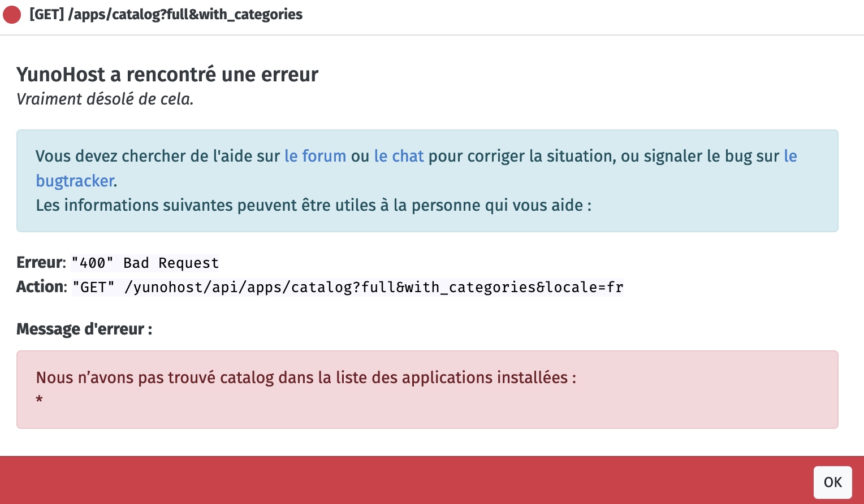Click the "Nous n'avons pas trouvé catalog" message
Image resolution: width=864 pixels, height=504 pixels.
click(x=306, y=377)
